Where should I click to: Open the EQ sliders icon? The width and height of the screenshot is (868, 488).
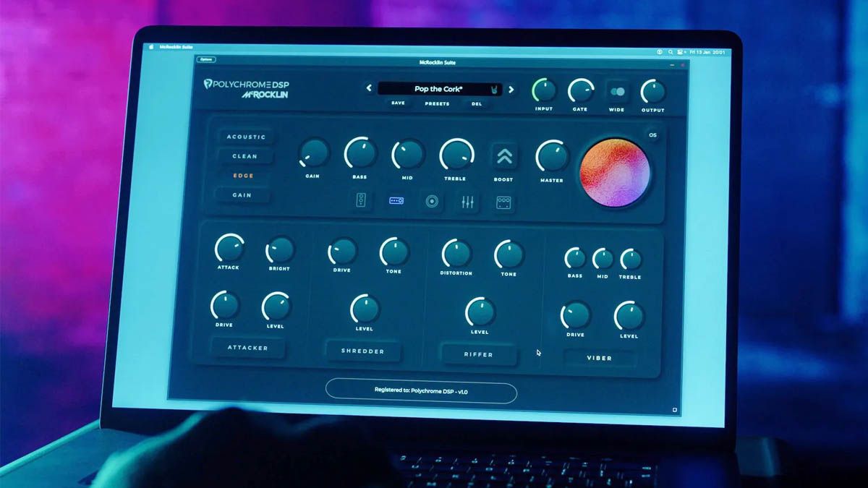pos(467,202)
